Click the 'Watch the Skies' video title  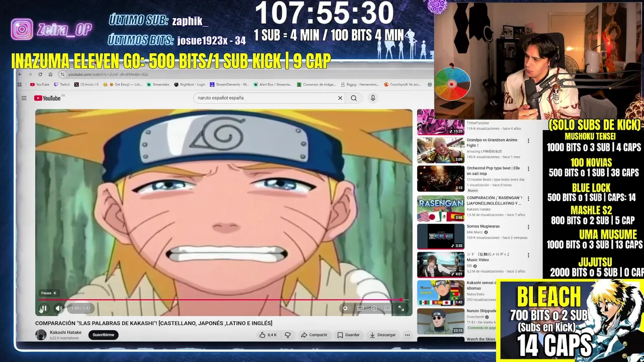[481, 339]
